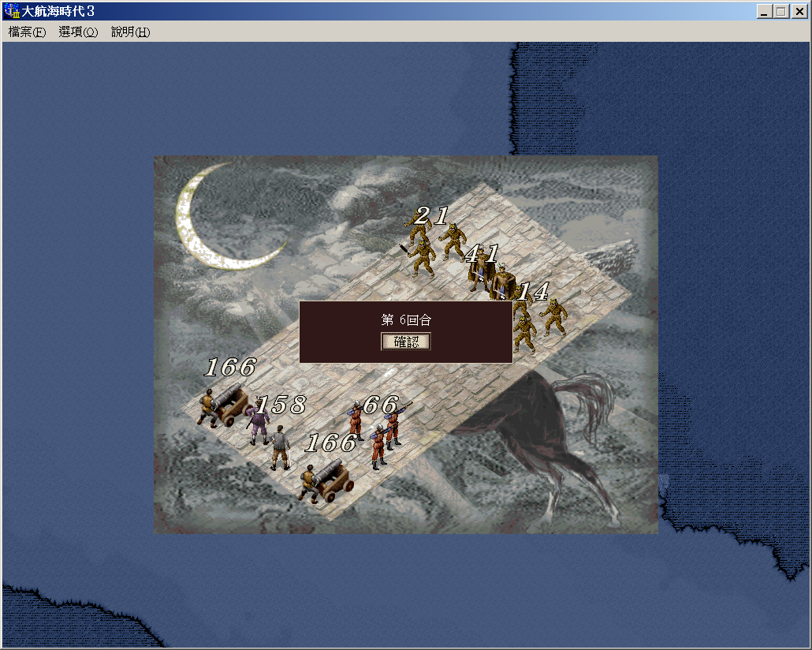Open the 說明(H) help menu

130,32
